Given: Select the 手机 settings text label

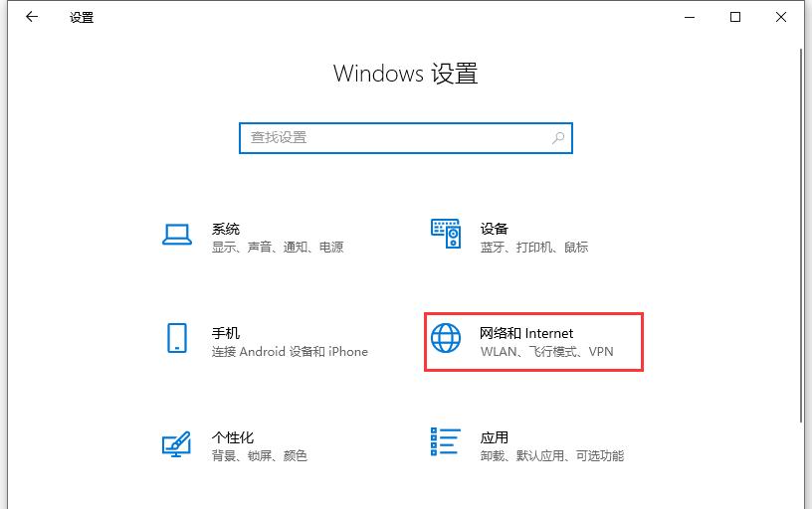Looking at the screenshot, I should click(225, 333).
